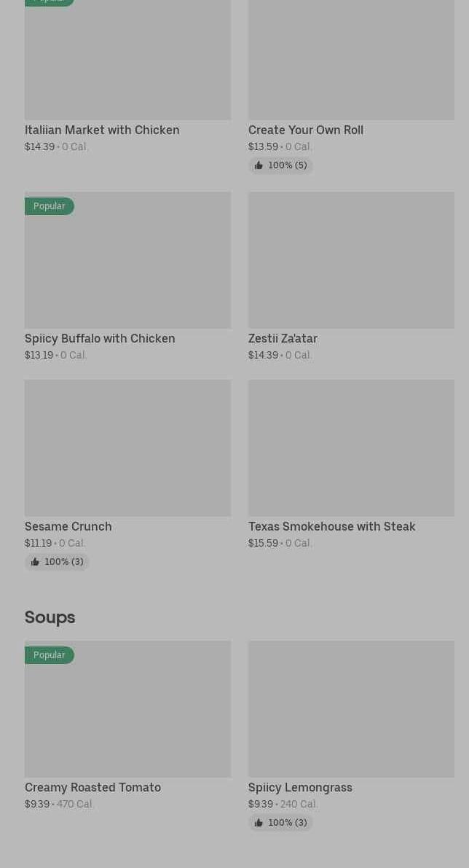Viewport: 469px width, 868px height.
Task: Click the Sesame Crunch photo
Action: pyautogui.click(x=127, y=447)
